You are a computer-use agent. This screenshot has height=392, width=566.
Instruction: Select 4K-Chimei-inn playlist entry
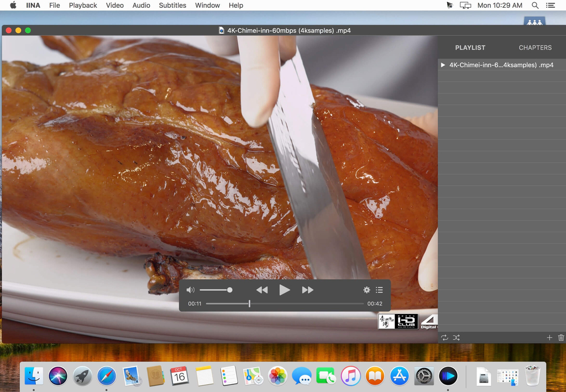coord(501,65)
